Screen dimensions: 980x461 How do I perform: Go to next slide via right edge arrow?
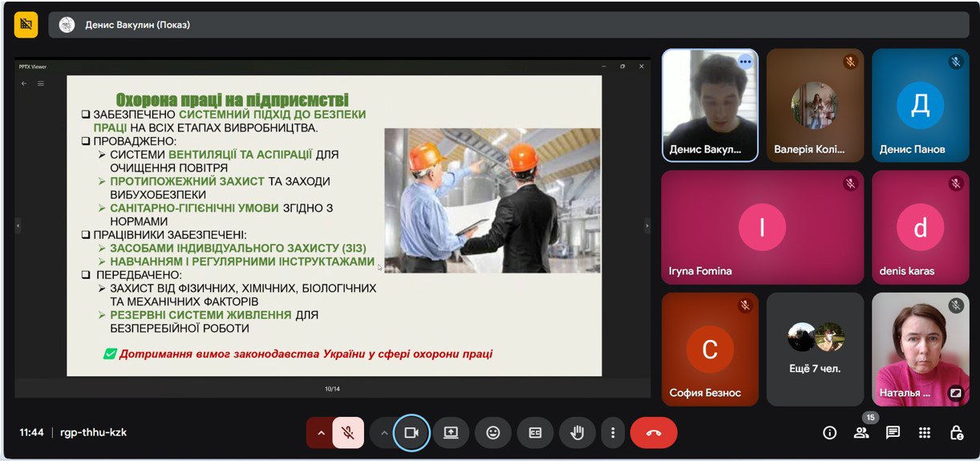tap(647, 226)
